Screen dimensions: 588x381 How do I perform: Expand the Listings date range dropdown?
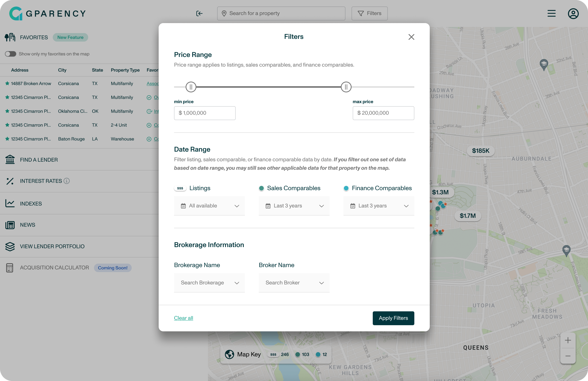point(209,206)
